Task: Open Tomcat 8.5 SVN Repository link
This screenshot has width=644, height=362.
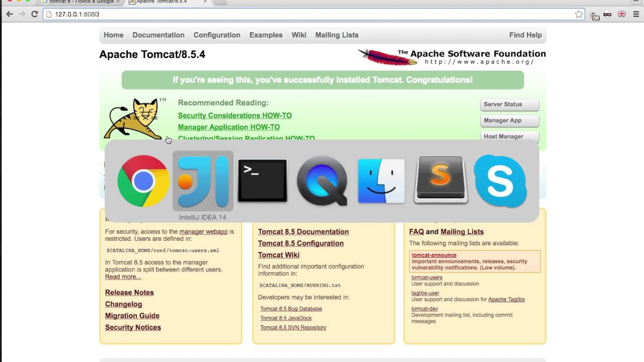Action: [x=293, y=328]
